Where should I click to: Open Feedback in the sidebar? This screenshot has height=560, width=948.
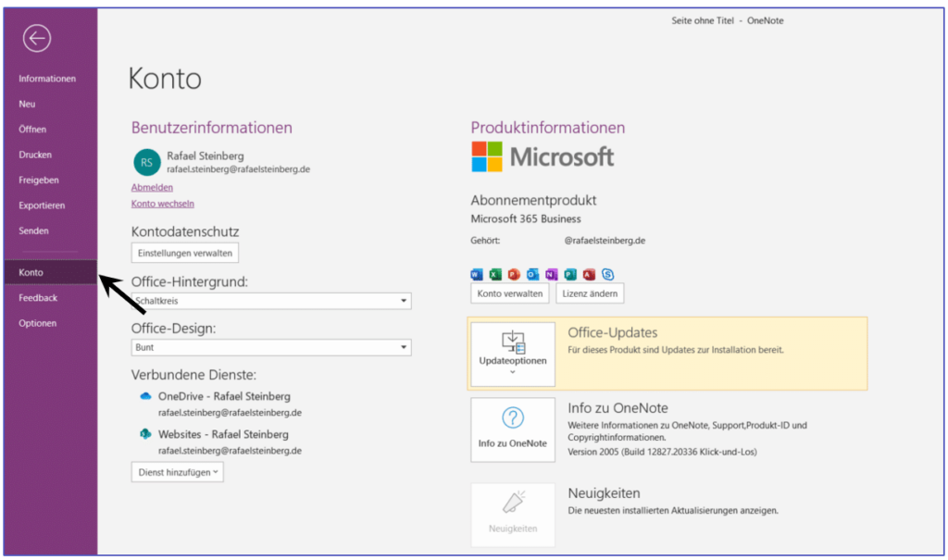38,297
